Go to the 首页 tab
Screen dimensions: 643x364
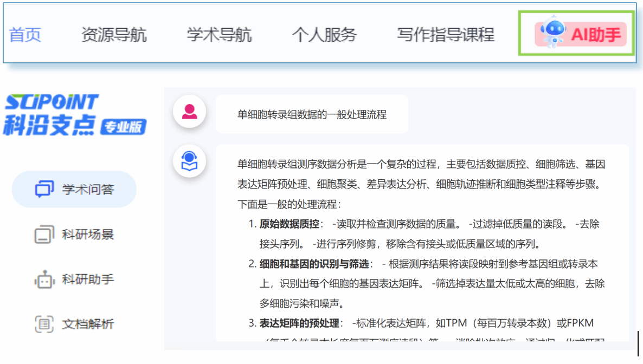[25, 35]
